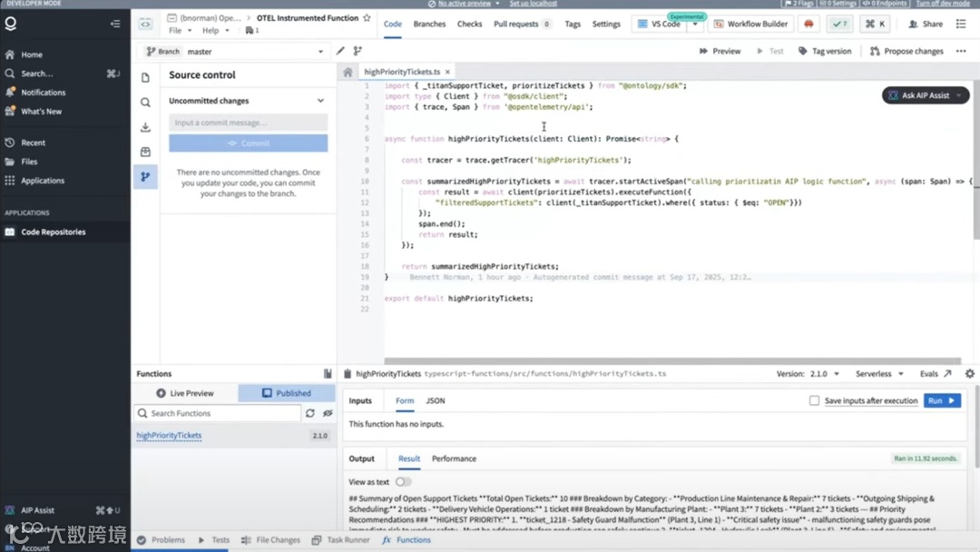Viewport: 980px width, 552px height.
Task: Toggle the hidden functions eye icon
Action: (x=328, y=413)
